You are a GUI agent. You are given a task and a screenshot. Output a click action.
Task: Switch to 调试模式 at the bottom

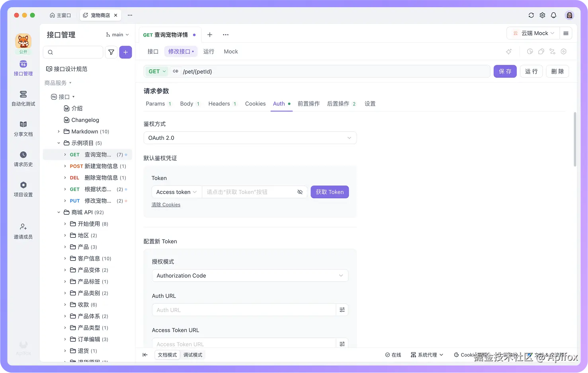point(193,355)
